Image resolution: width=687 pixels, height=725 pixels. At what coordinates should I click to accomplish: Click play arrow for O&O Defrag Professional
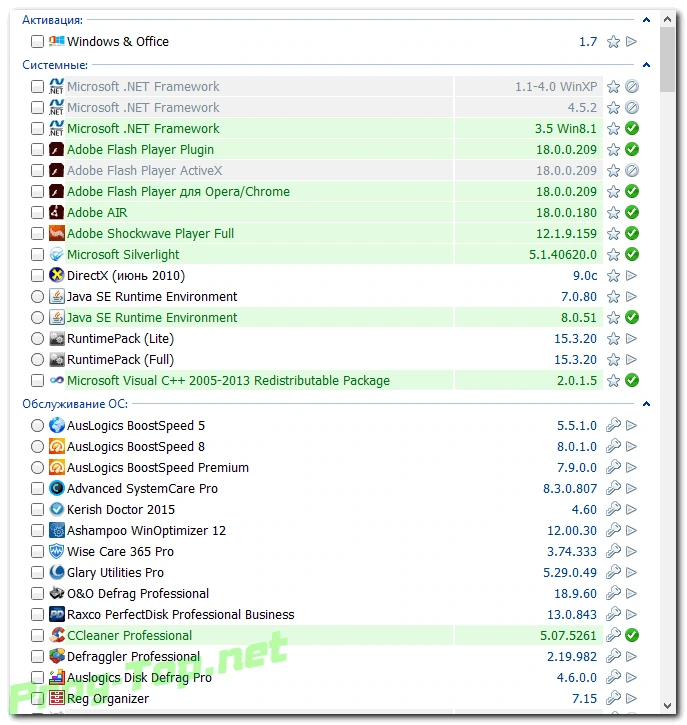coord(631,593)
